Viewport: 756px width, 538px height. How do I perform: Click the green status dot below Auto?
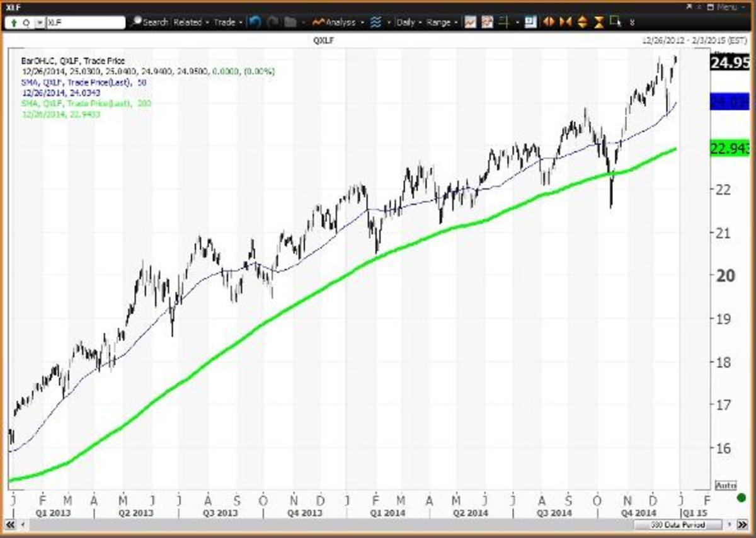(x=741, y=498)
